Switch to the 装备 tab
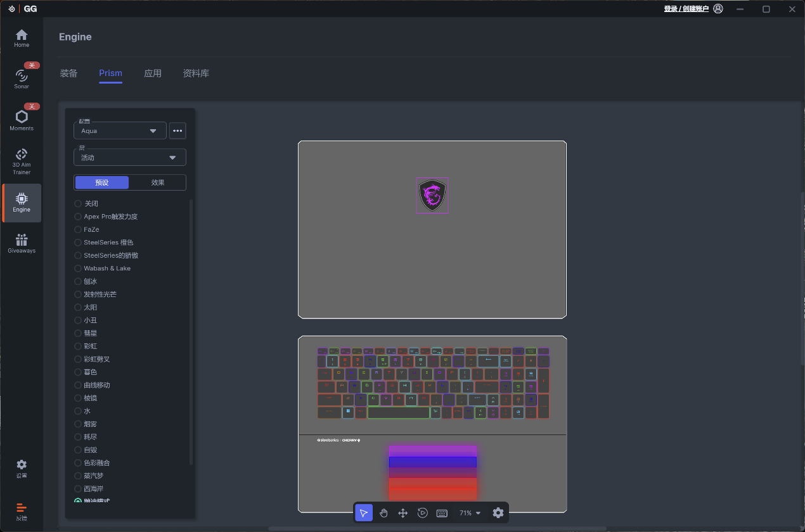 (x=68, y=73)
